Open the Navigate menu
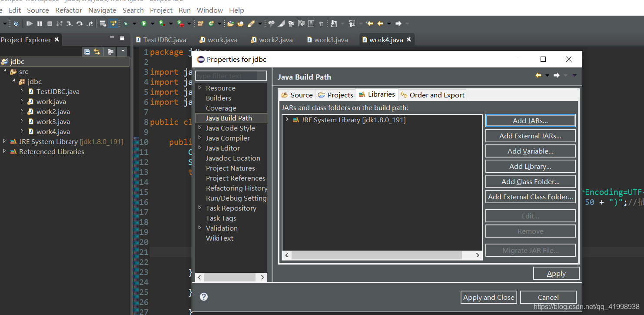644x315 pixels. pos(102,10)
